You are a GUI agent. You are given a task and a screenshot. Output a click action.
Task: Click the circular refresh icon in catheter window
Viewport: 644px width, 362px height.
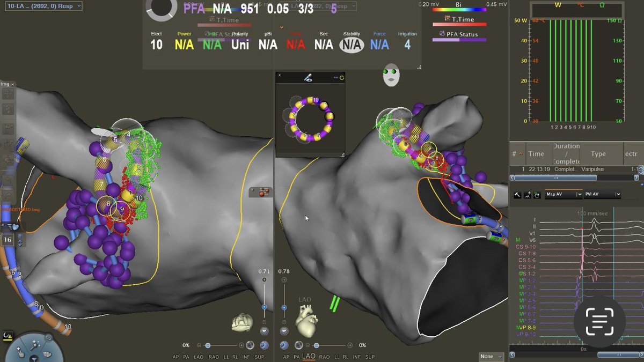(x=342, y=78)
